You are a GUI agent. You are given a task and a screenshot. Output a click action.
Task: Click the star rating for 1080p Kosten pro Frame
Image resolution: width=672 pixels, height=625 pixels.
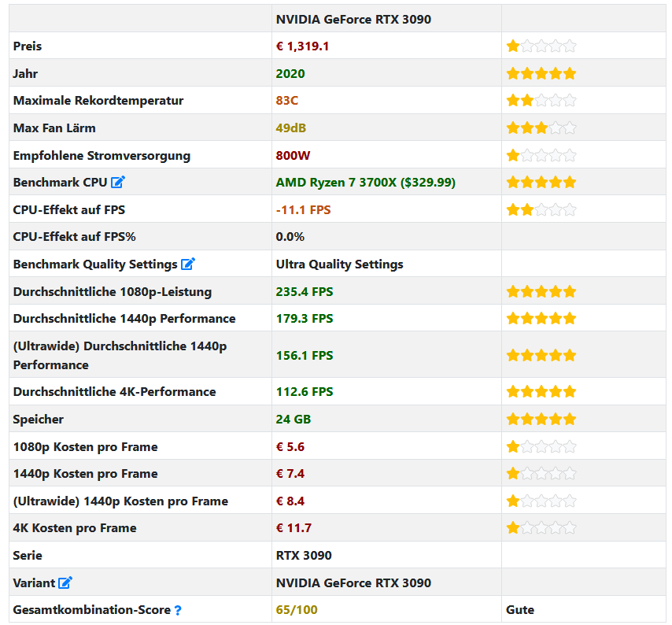(541, 446)
